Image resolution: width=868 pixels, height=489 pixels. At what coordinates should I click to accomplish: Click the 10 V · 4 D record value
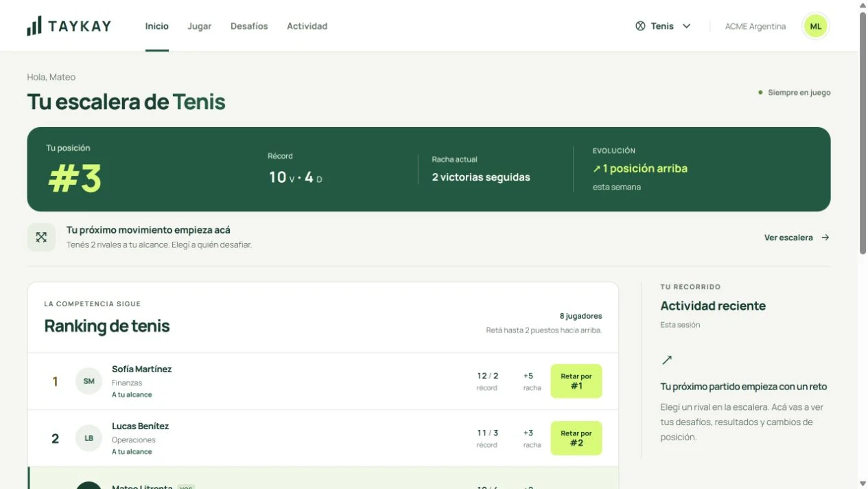point(295,177)
